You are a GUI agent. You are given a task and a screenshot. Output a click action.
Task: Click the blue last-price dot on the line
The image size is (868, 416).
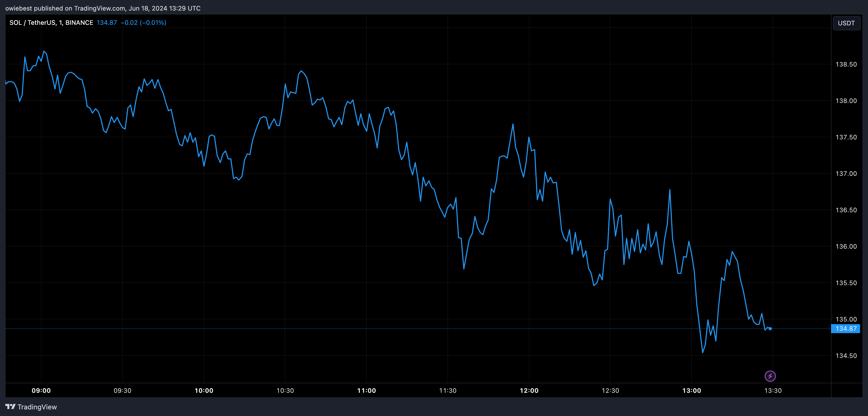click(x=770, y=328)
